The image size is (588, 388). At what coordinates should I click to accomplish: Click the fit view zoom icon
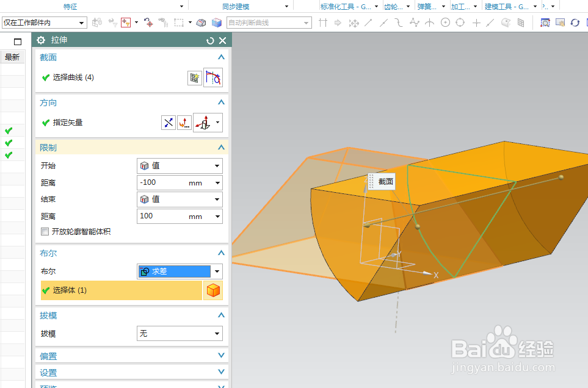[x=545, y=23]
